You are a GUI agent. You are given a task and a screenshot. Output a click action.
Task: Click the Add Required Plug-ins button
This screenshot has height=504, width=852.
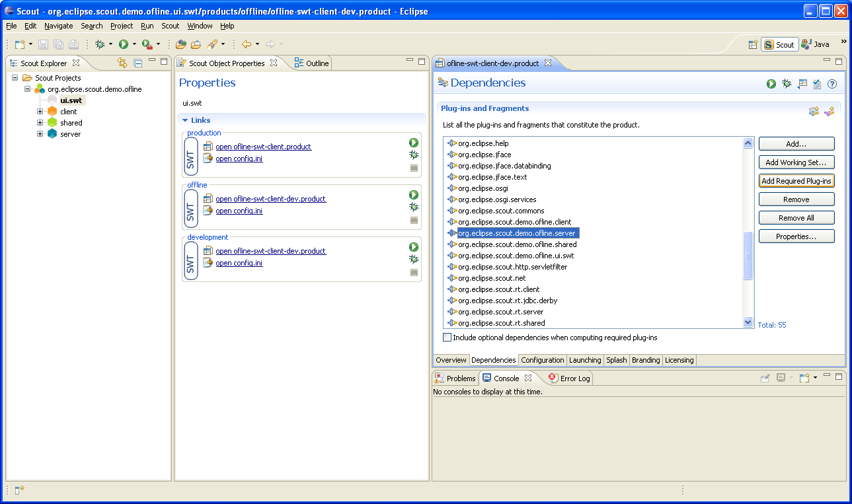(796, 181)
